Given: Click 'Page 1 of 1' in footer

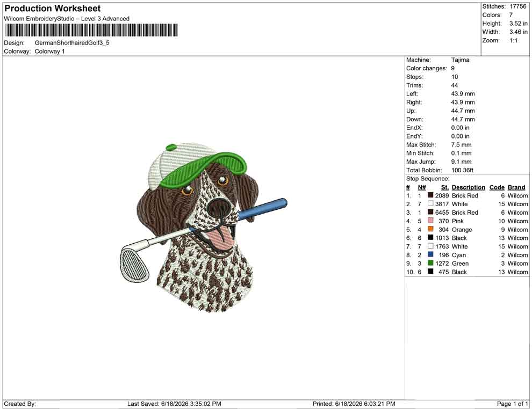Looking at the screenshot, I should click(x=512, y=404).
